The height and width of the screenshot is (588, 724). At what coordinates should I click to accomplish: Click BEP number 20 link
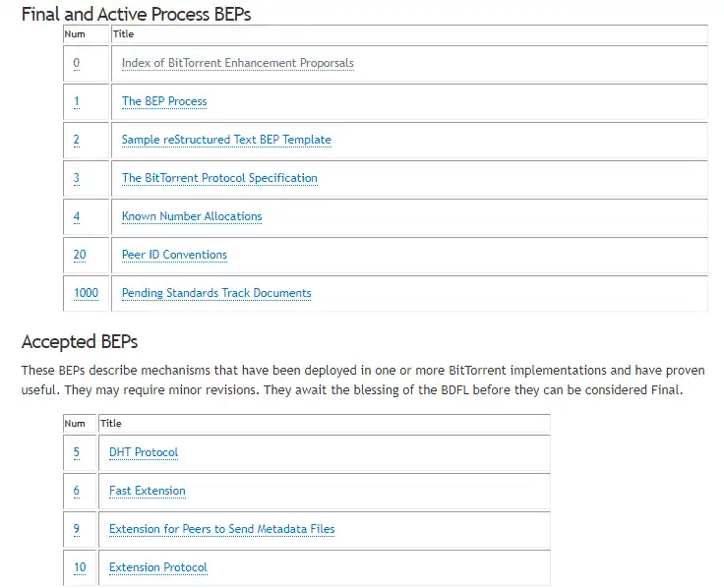click(x=80, y=255)
